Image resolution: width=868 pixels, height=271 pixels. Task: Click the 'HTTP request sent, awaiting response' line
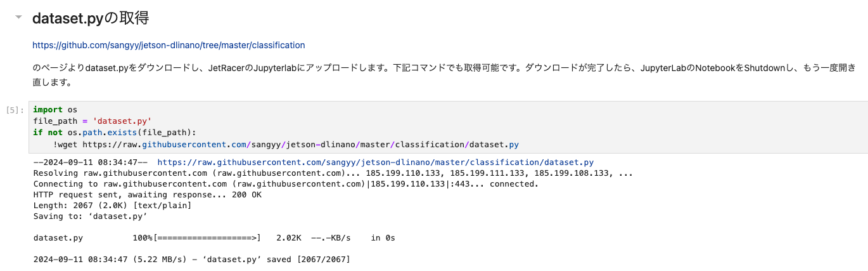pyautogui.click(x=147, y=195)
